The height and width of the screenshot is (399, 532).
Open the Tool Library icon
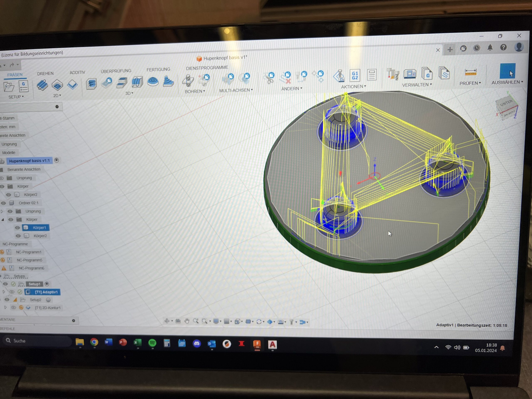(x=393, y=74)
